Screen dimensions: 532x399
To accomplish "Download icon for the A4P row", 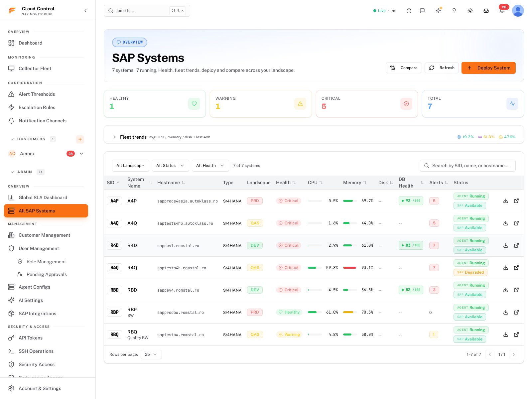I will (506, 201).
